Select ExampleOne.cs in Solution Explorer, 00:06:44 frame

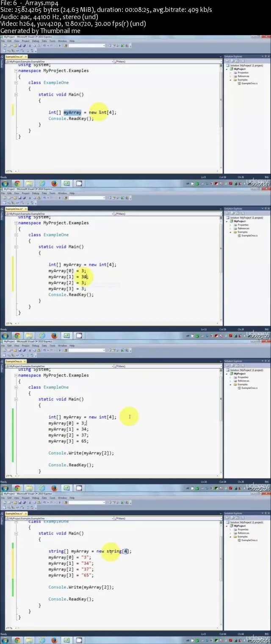[246, 540]
